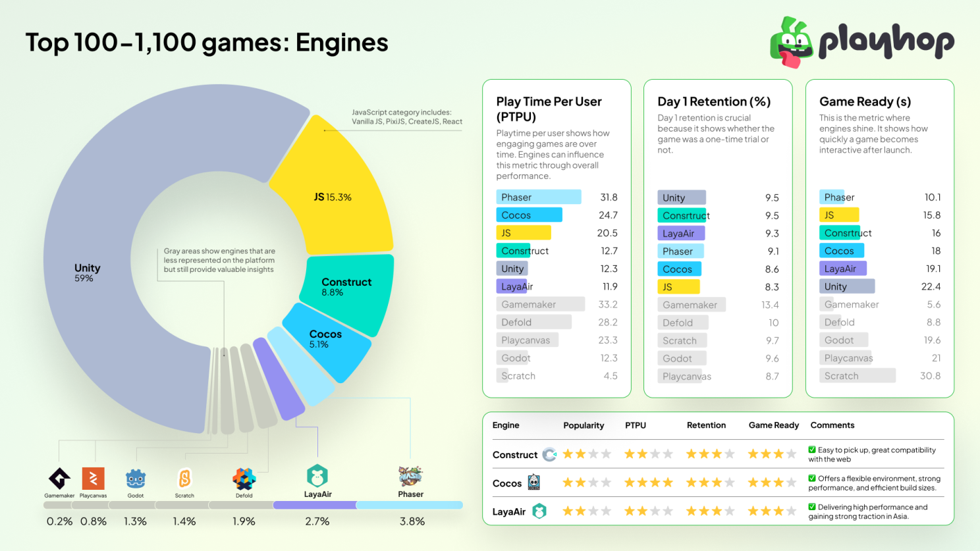Click the Playhop logo mascot icon
Viewport: 980px width, 551px height.
[x=792, y=43]
